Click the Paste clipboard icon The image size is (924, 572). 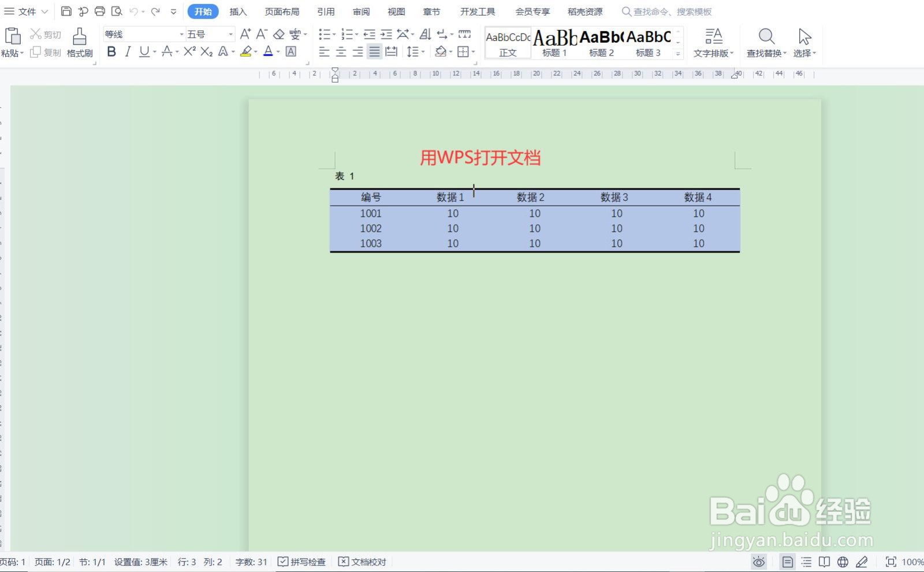click(x=12, y=36)
